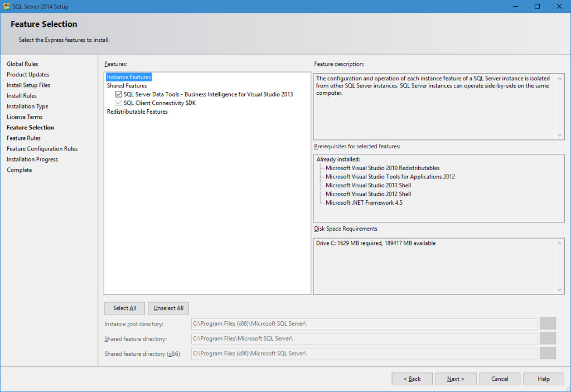Open Installation Type step

click(x=27, y=107)
